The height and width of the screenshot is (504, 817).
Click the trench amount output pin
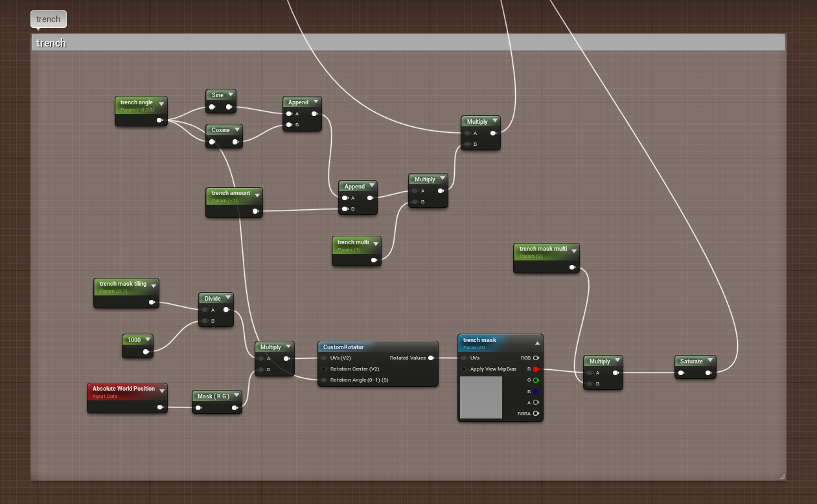tap(255, 211)
